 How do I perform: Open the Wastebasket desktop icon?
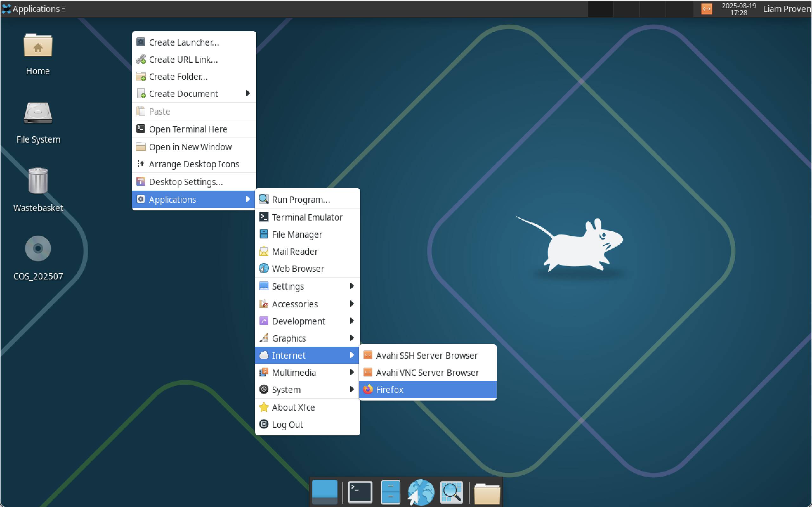coord(37,181)
